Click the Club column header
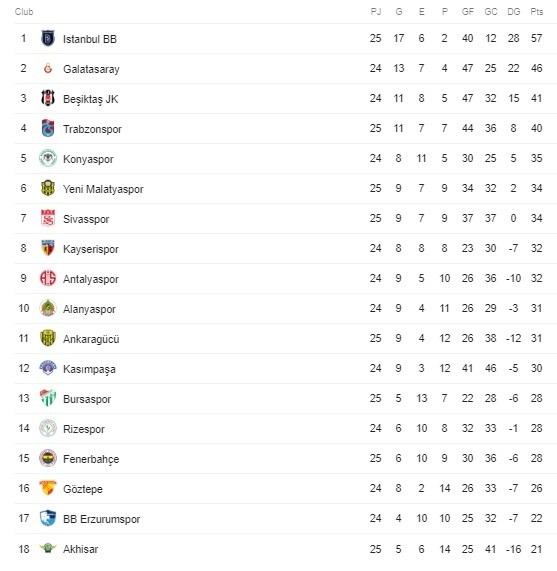 tap(24, 12)
